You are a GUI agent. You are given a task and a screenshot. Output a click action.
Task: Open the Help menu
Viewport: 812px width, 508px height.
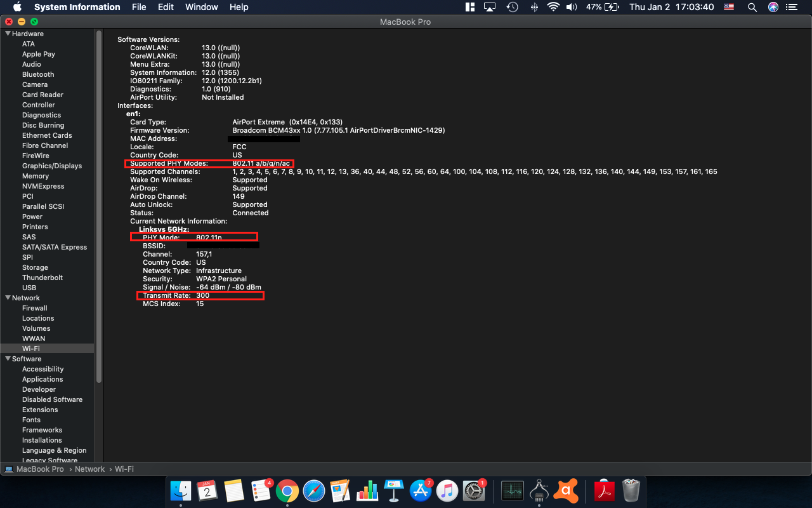(239, 7)
